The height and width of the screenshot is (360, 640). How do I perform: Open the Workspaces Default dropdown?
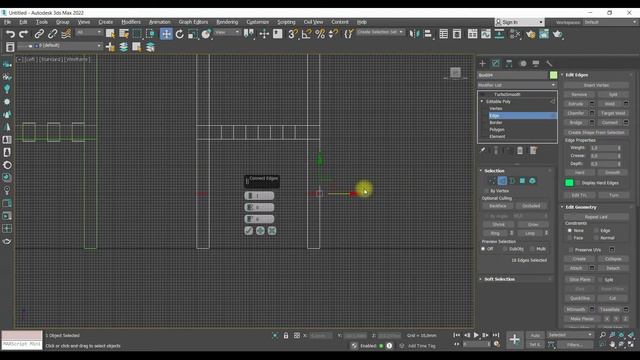click(609, 22)
